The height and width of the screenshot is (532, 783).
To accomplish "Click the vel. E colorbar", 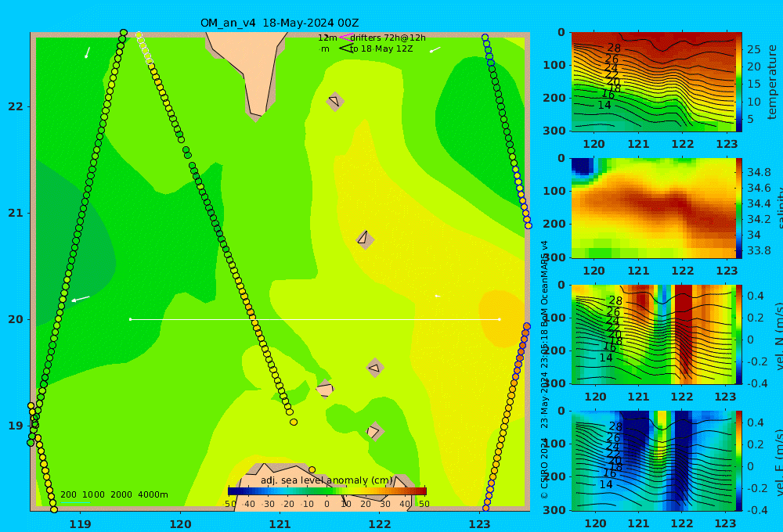I will (x=739, y=461).
